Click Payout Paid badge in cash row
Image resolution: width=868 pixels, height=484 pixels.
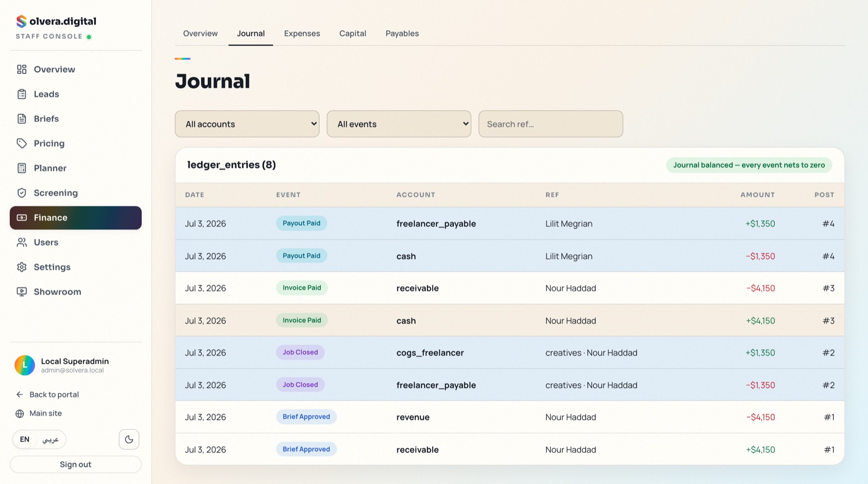[301, 256]
